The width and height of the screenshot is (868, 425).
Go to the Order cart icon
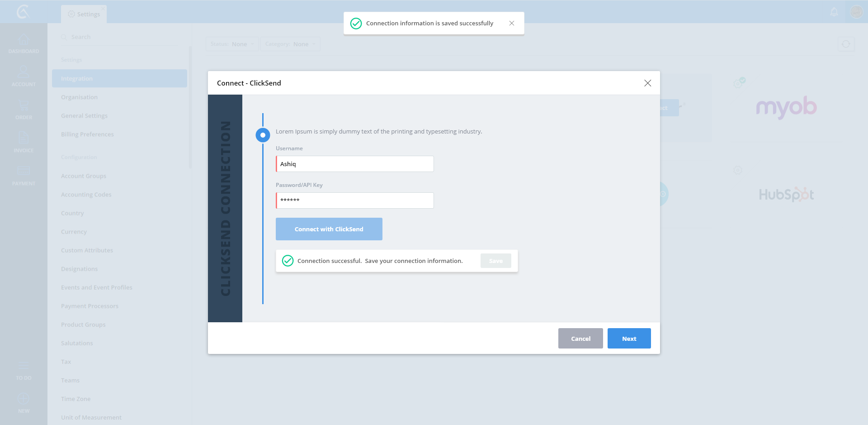click(x=24, y=106)
